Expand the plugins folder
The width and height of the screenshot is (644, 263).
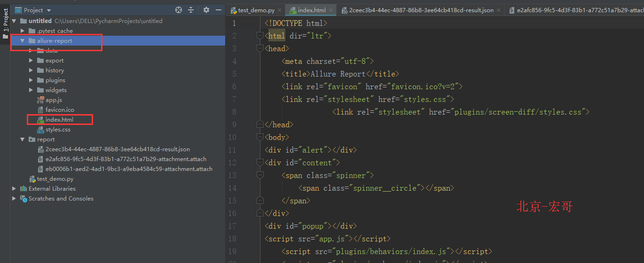31,80
